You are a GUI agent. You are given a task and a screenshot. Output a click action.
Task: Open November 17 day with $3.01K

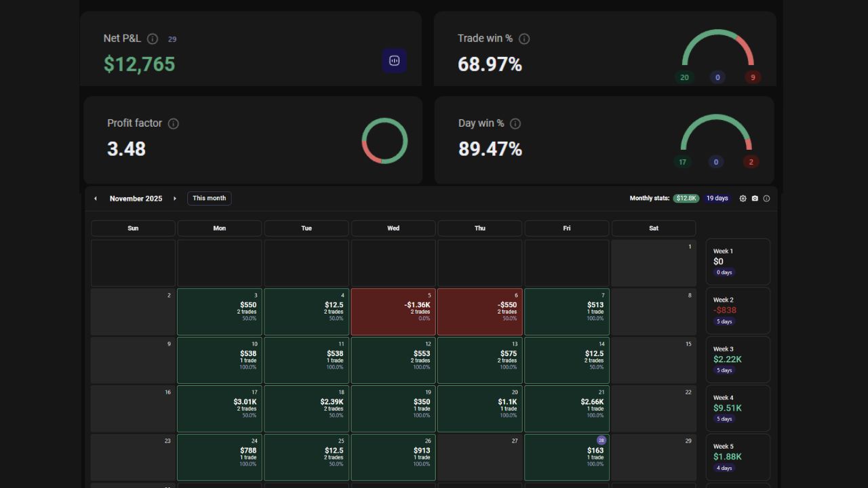[x=220, y=409]
